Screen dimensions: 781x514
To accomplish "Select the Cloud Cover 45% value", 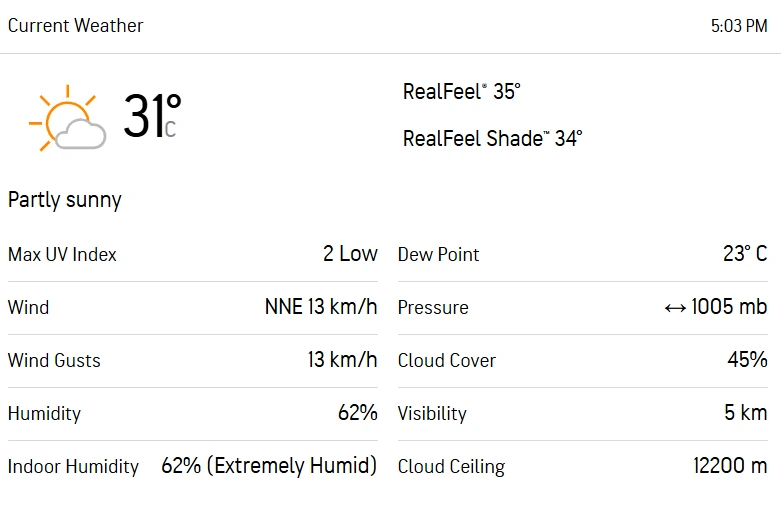I will click(x=747, y=360).
